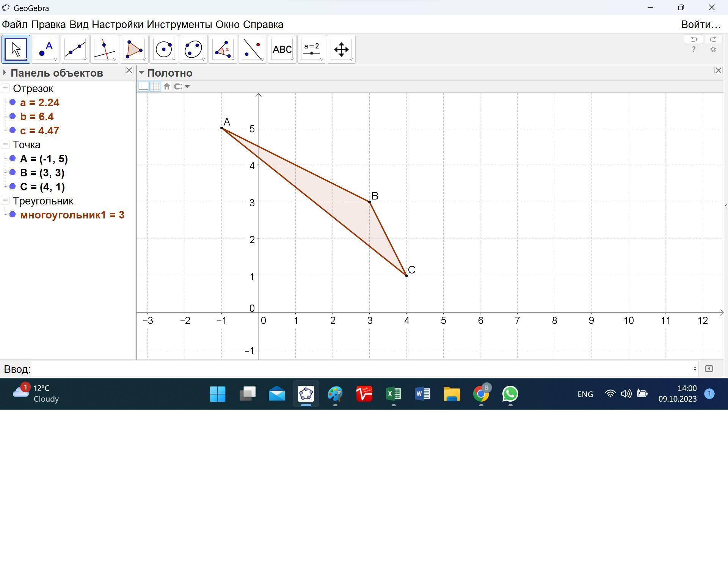The image size is (728, 575).
Task: Expand the Полотно style bar arrow
Action: pos(141,73)
